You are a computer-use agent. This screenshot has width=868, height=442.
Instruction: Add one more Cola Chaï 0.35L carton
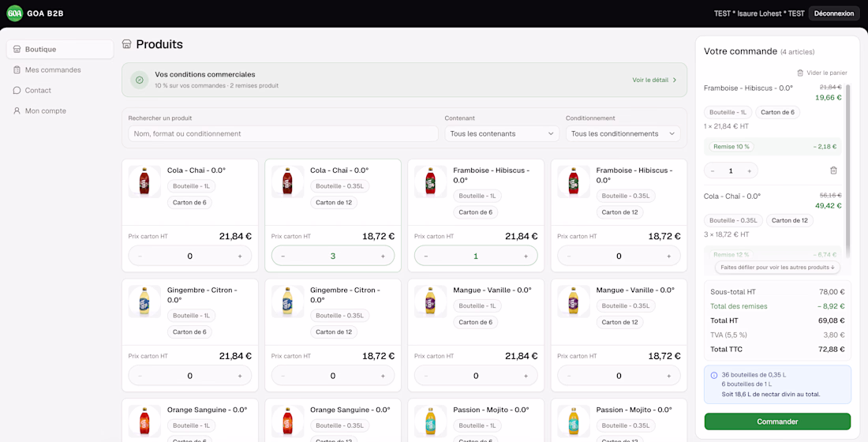(383, 257)
